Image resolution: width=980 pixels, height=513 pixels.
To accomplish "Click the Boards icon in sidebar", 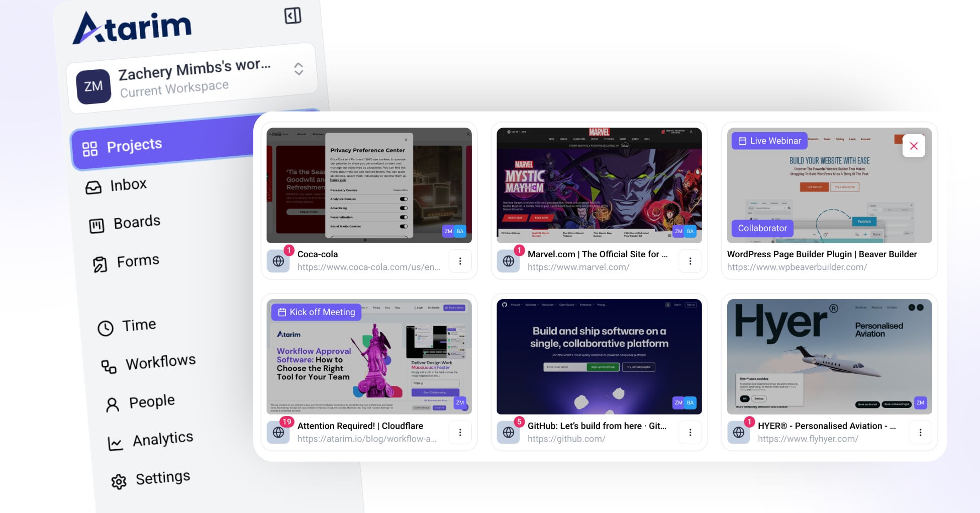I will point(96,226).
